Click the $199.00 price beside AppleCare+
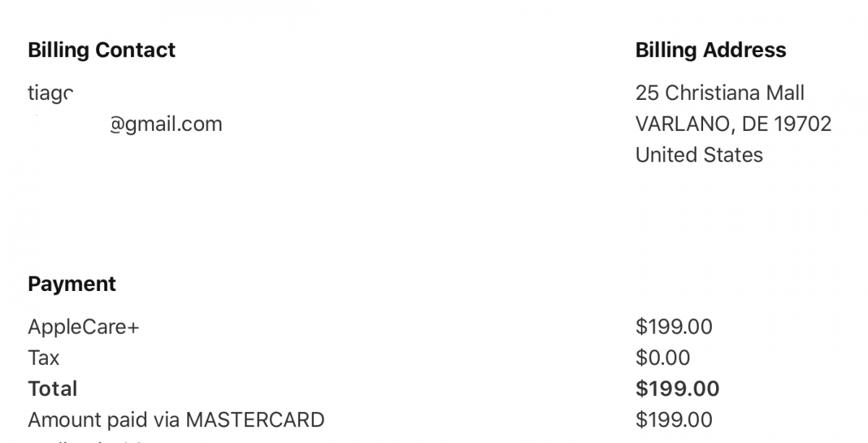 coord(673,327)
